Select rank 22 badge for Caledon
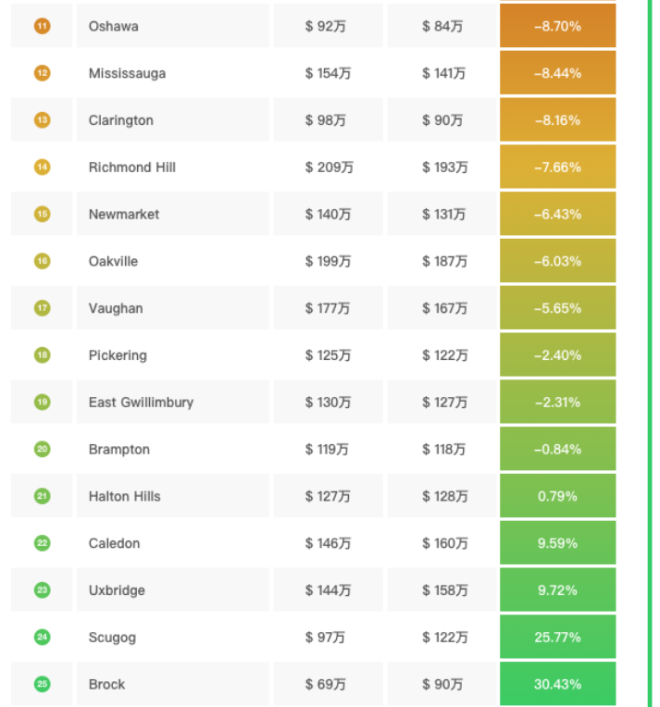This screenshot has width=660, height=707. (x=42, y=543)
